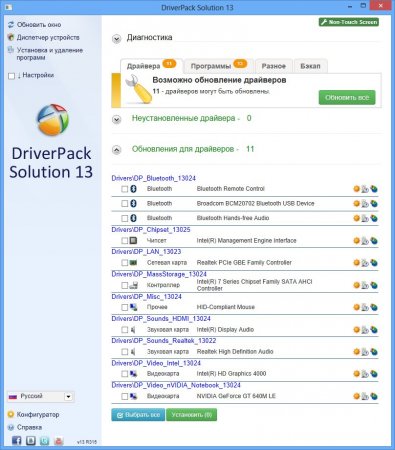Open Drivers\DP_MassStorage_13024 link
395x450 pixels.
point(159,274)
